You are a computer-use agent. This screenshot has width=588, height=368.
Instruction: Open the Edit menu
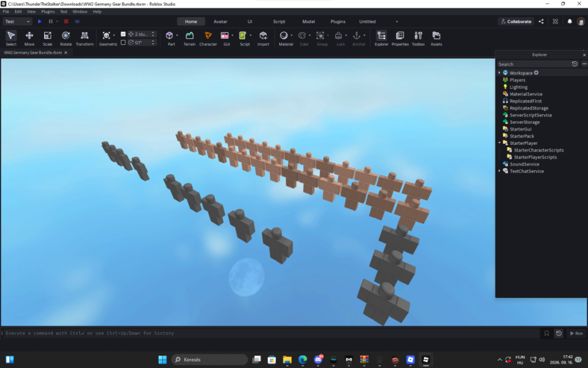pyautogui.click(x=18, y=12)
